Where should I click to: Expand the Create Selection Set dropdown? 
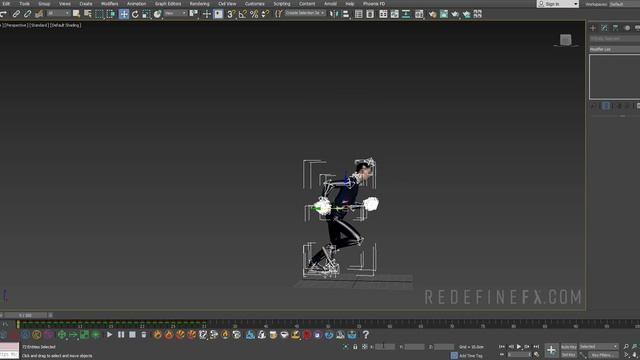(305, 13)
